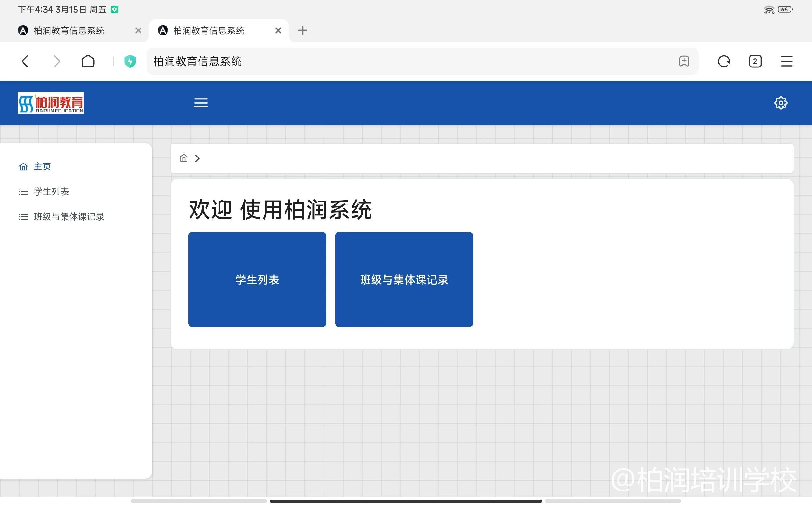Click the settings gear in blue header
The height and width of the screenshot is (507, 812).
pos(781,103)
